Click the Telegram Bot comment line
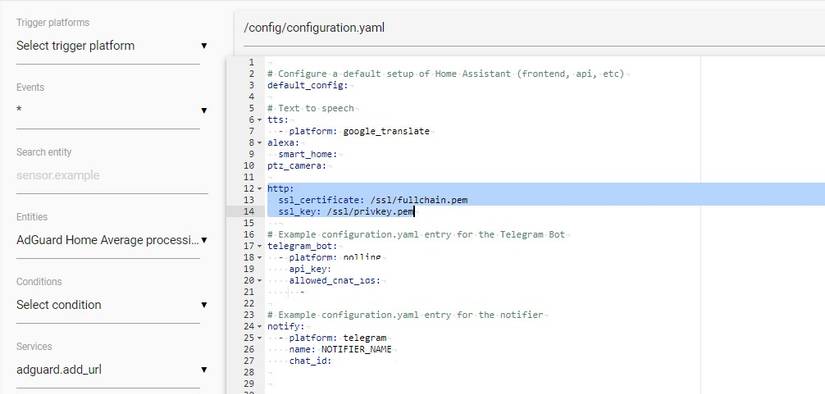This screenshot has width=825, height=394. (416, 235)
